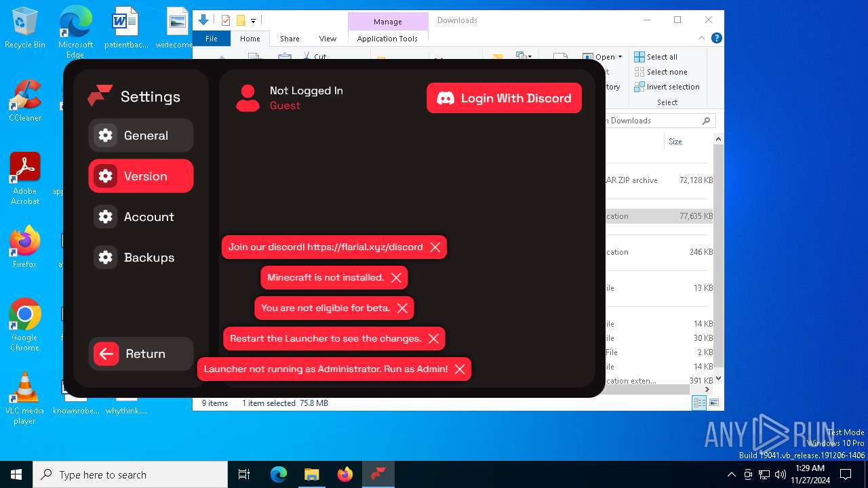The width and height of the screenshot is (868, 488).
Task: Switch Explorer to large icons view
Action: (x=713, y=403)
